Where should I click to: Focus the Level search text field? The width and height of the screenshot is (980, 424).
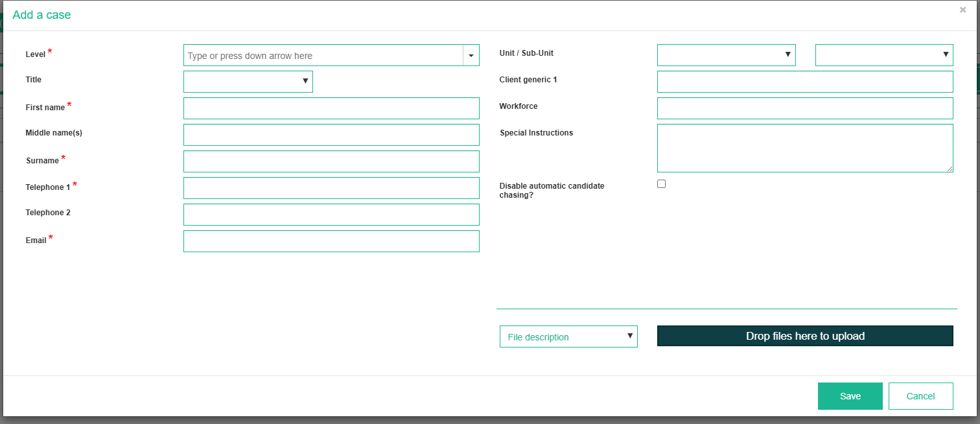tap(323, 56)
